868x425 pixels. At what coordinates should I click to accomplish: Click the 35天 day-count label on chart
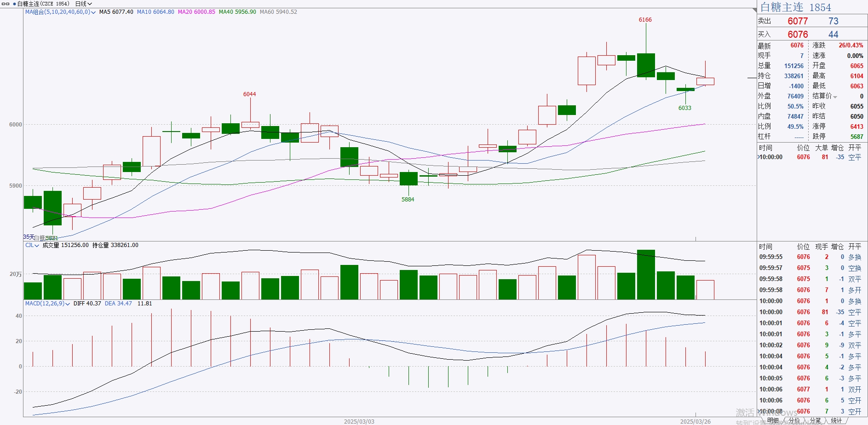click(29, 237)
